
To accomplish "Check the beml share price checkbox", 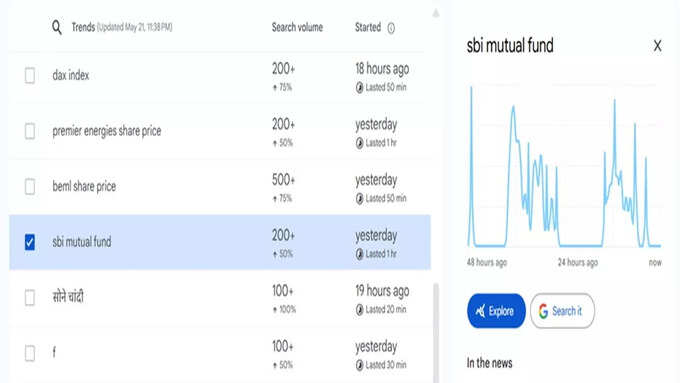I will (30, 187).
